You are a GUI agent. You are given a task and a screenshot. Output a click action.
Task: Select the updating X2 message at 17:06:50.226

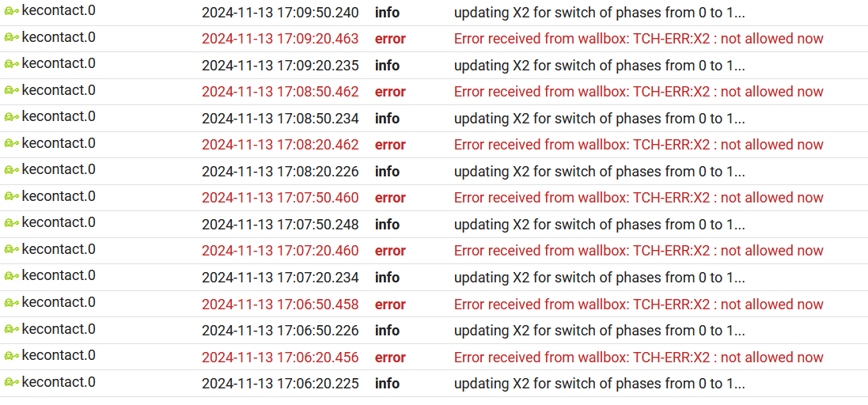599,331
